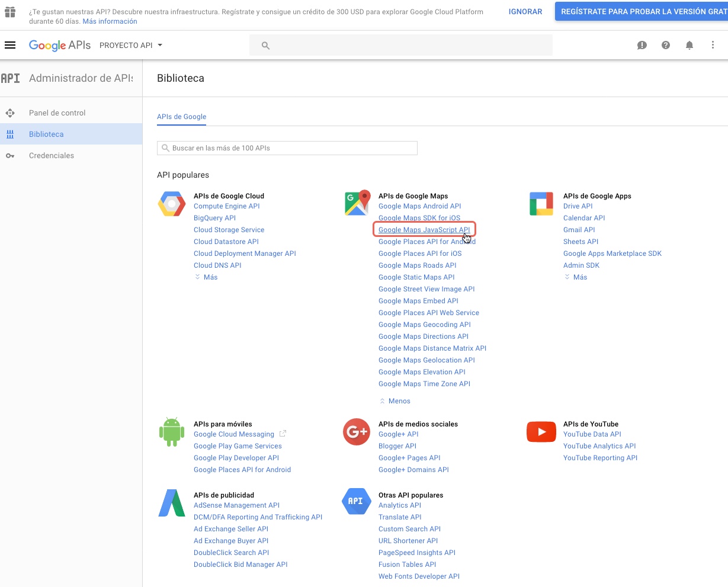Collapse Maps list with Menos
The height and width of the screenshot is (587, 728).
tap(395, 401)
